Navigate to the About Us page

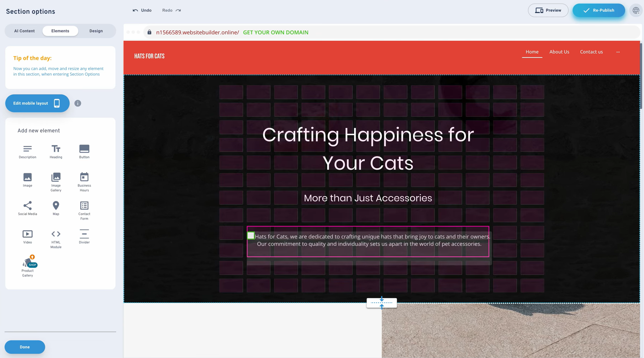pos(559,52)
